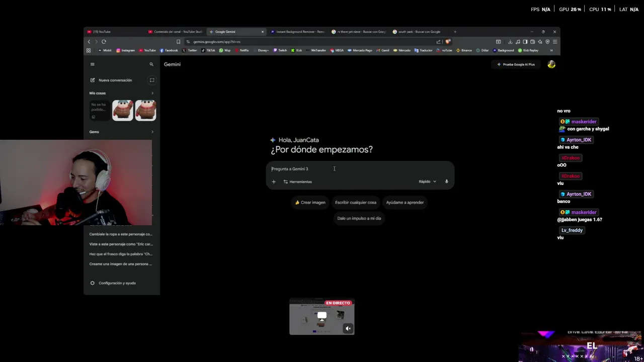Open Herramientas in the prompt box
The height and width of the screenshot is (362, 644).
tap(297, 182)
